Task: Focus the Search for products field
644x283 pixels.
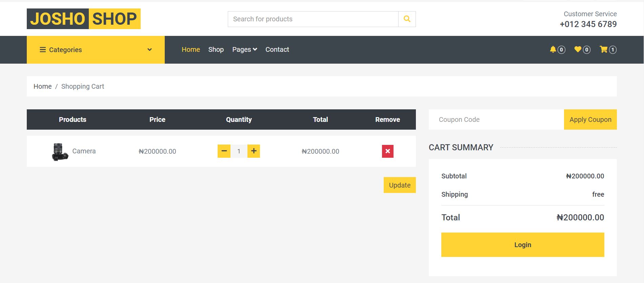Action: (313, 19)
